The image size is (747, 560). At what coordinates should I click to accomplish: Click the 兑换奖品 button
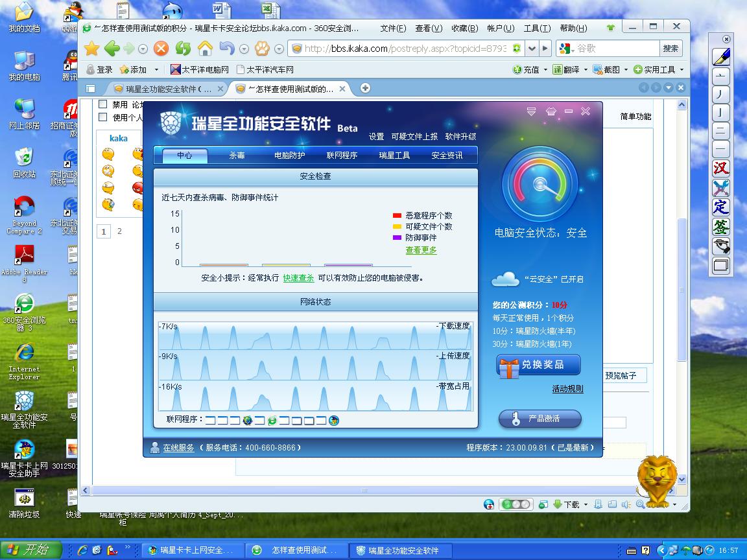click(539, 366)
